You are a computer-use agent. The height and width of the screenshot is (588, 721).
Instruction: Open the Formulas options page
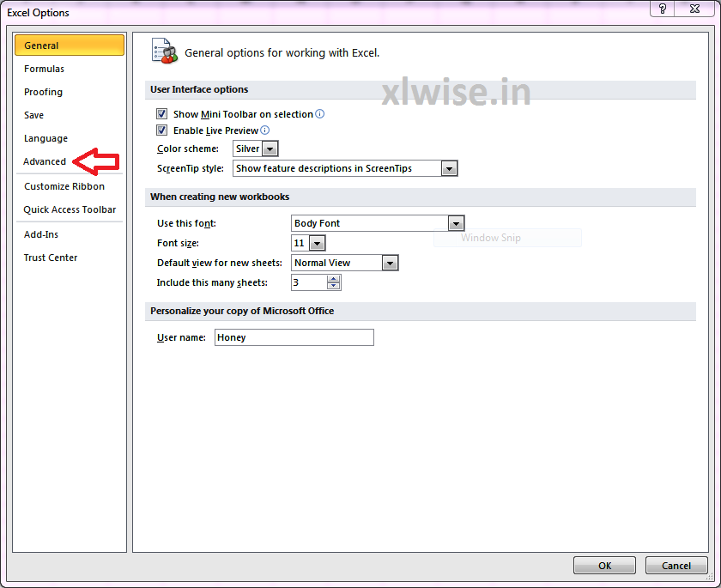pyautogui.click(x=44, y=69)
